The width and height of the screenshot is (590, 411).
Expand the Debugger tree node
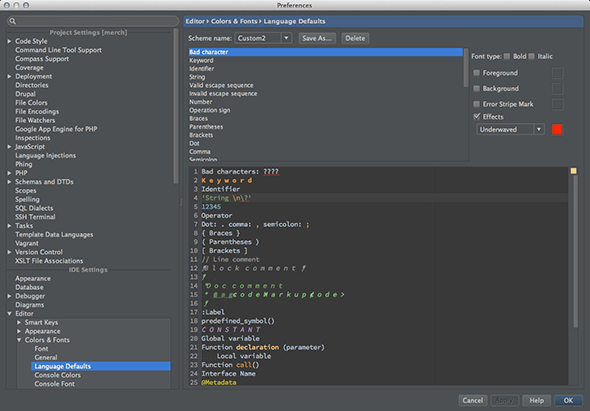pos(9,296)
